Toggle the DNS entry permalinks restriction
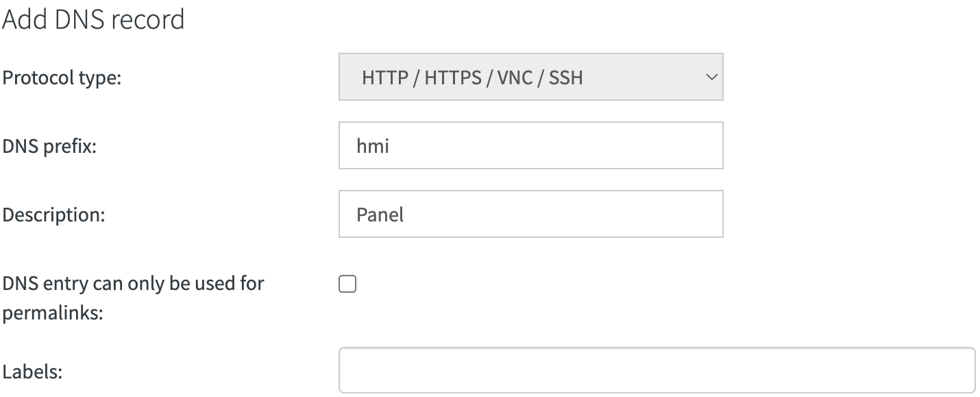The height and width of the screenshot is (397, 980). tap(347, 283)
